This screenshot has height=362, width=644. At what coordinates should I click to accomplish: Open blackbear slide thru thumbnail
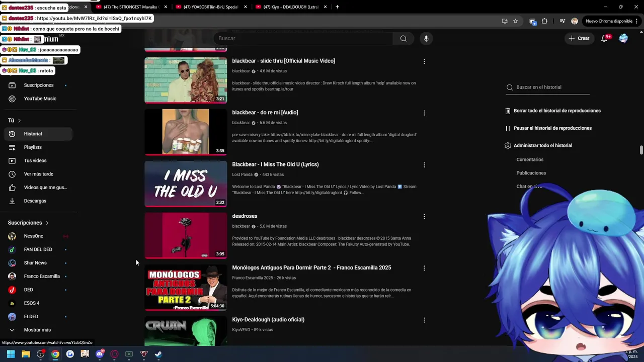(186, 80)
